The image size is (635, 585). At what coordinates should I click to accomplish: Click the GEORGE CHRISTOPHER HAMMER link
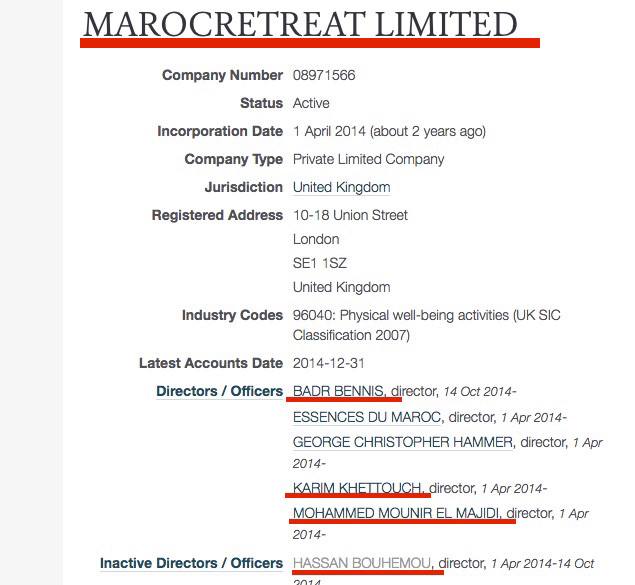402,441
